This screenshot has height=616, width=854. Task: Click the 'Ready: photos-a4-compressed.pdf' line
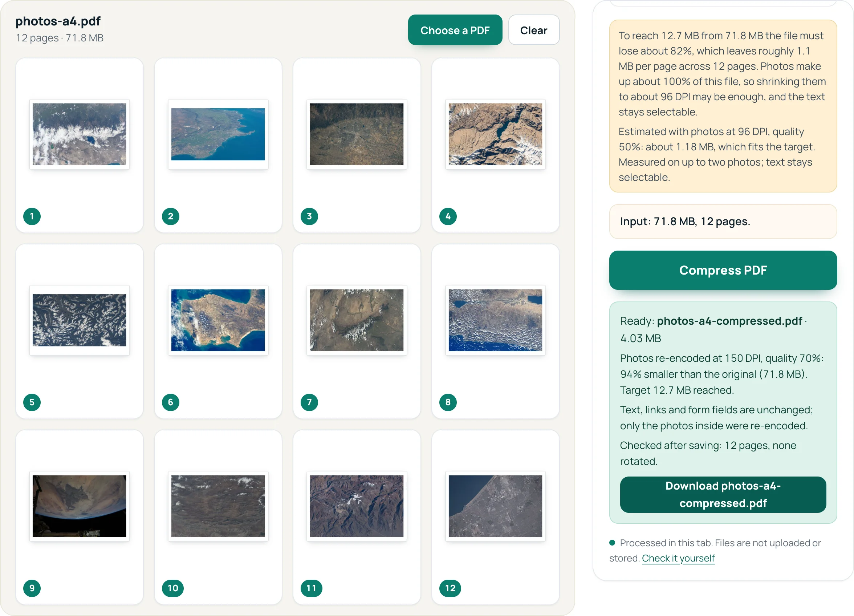pyautogui.click(x=713, y=329)
